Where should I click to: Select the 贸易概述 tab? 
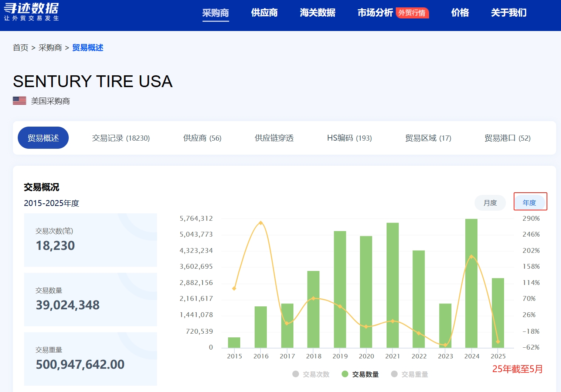(x=43, y=138)
